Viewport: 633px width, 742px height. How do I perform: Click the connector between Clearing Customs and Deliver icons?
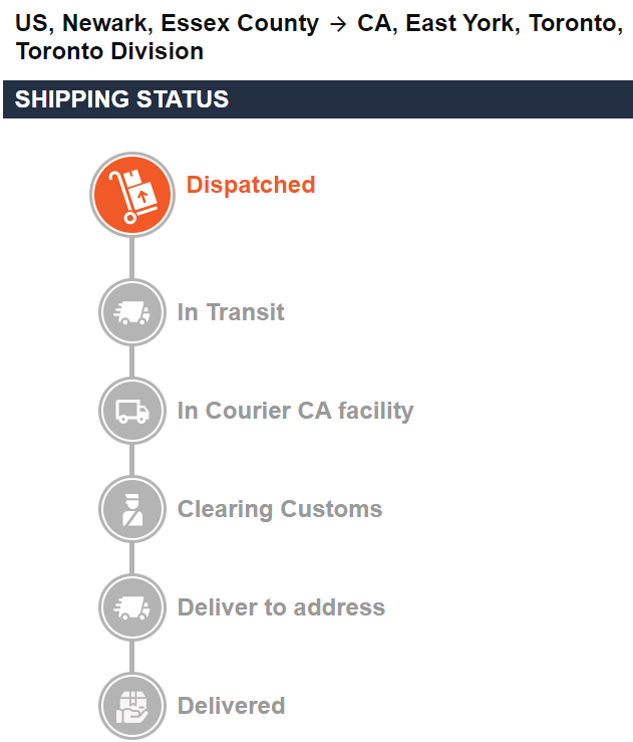[132, 558]
